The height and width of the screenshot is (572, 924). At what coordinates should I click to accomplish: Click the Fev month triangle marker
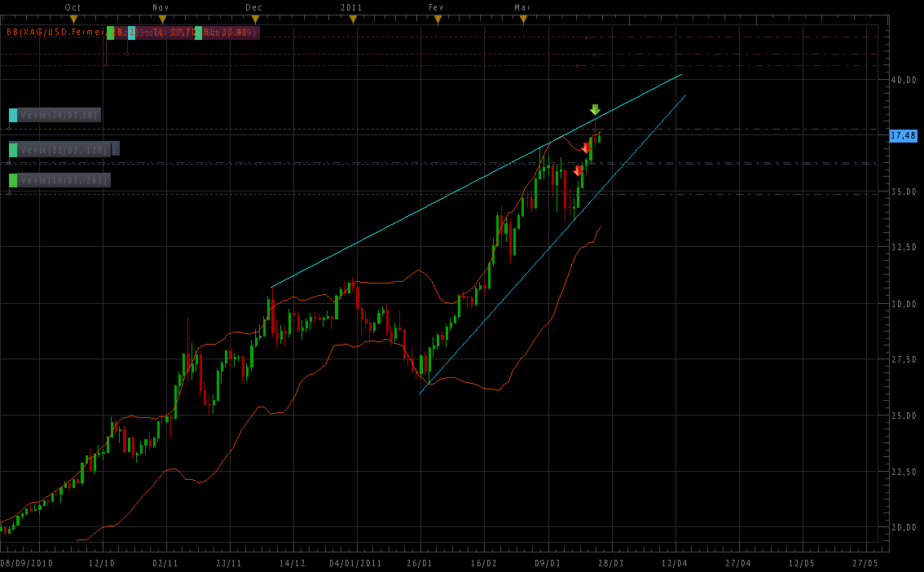(x=438, y=19)
